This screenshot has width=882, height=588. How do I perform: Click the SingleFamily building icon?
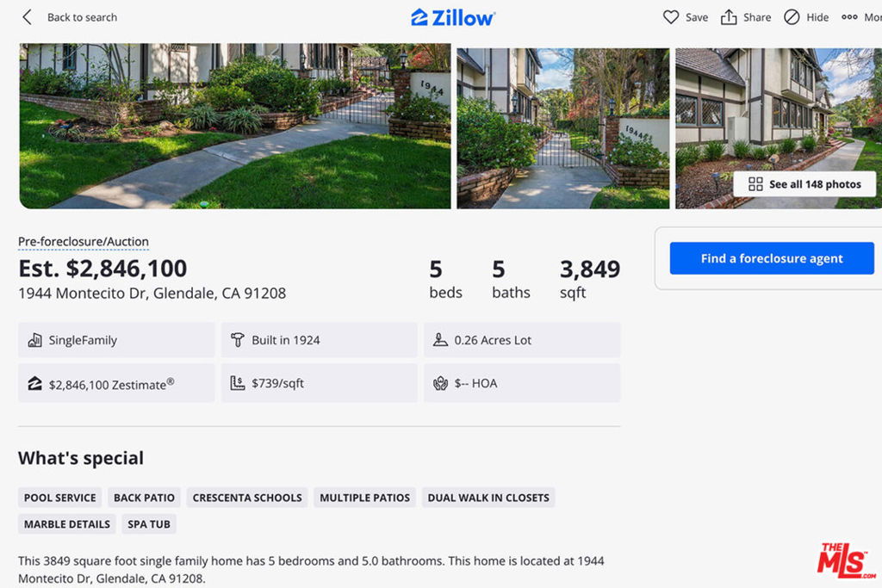(x=34, y=339)
